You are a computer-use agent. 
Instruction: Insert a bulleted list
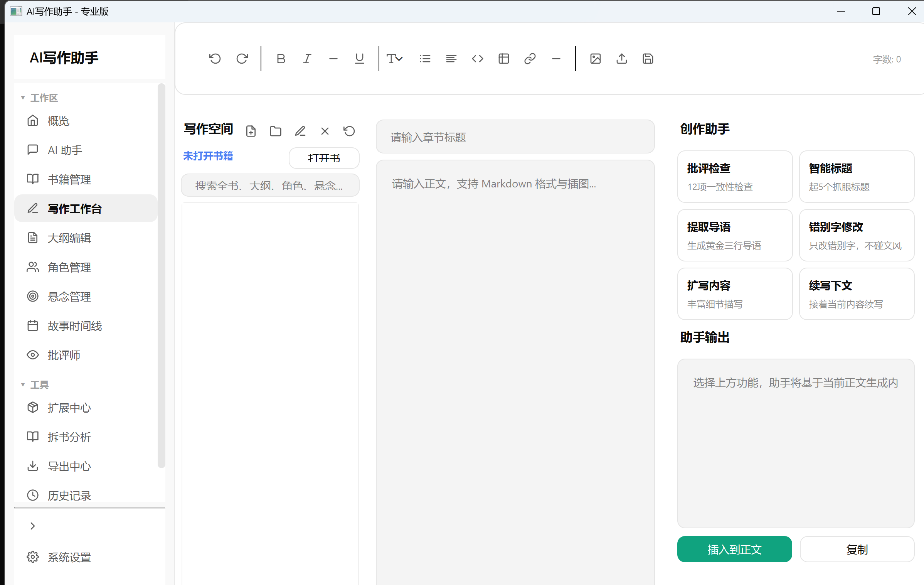[425, 59]
